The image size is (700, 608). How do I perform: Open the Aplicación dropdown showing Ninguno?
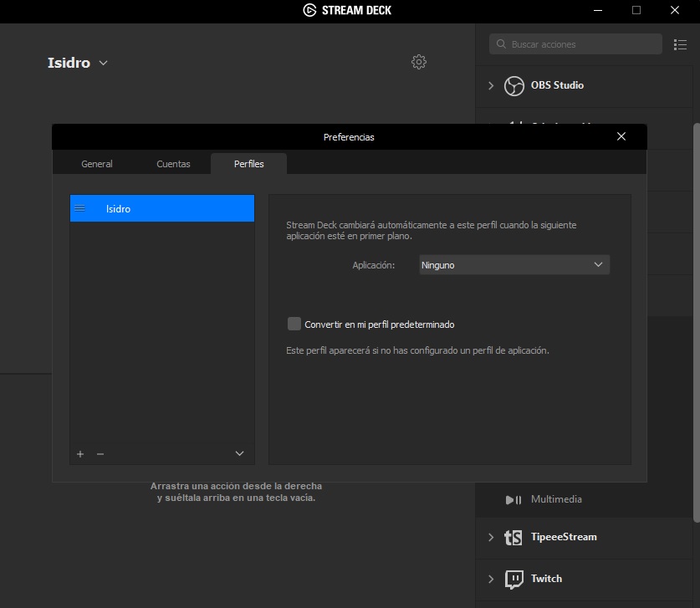[514, 265]
